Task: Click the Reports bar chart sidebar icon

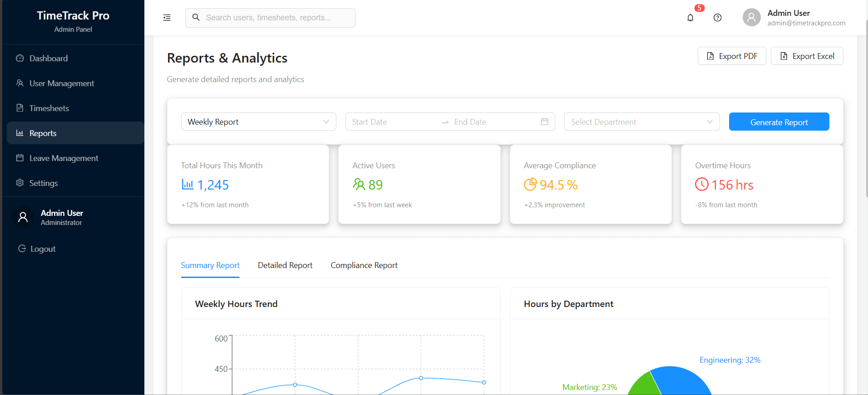Action: click(20, 133)
